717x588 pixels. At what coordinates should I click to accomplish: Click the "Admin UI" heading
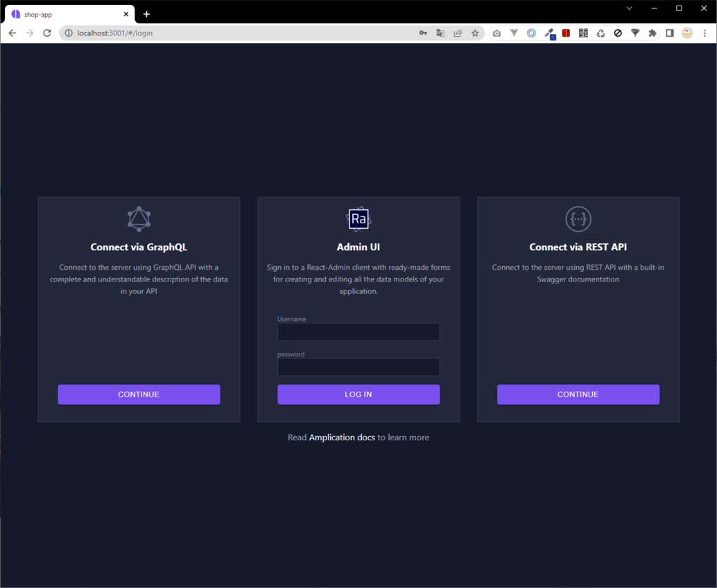coord(358,247)
